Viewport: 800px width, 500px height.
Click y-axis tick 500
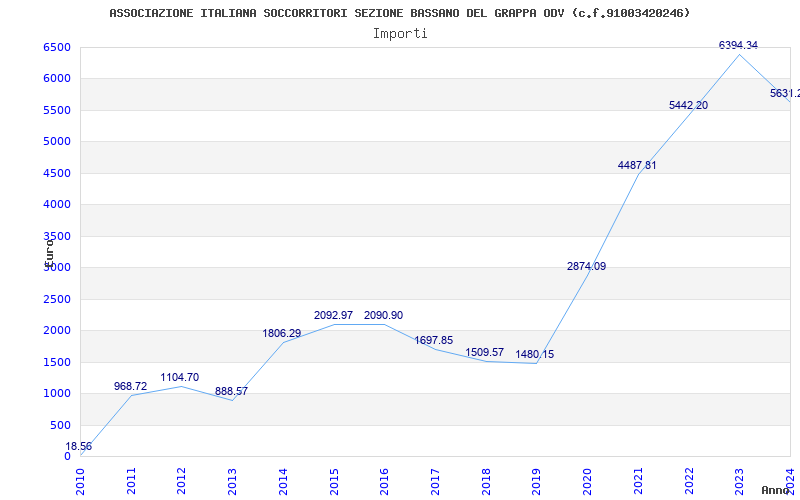60,426
